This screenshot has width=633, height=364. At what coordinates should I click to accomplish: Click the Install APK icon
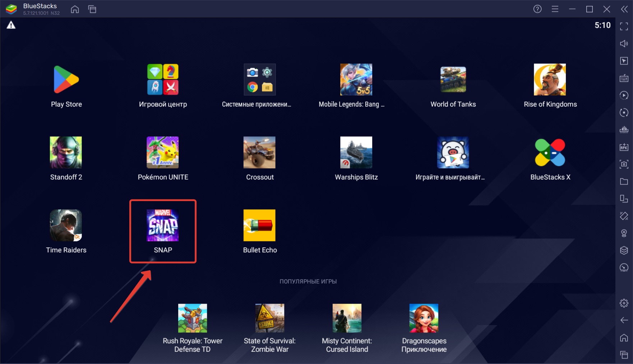point(624,147)
